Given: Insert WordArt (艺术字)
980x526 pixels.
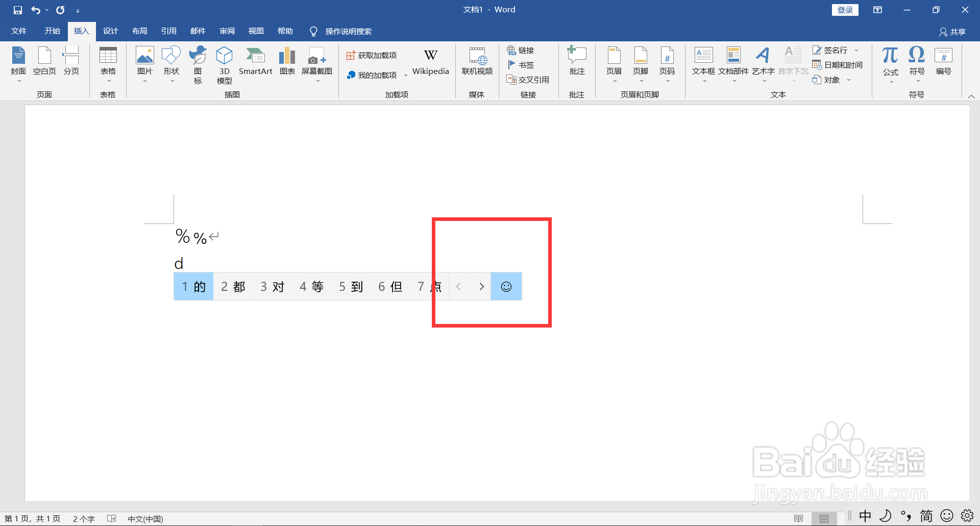Looking at the screenshot, I should pos(763,65).
